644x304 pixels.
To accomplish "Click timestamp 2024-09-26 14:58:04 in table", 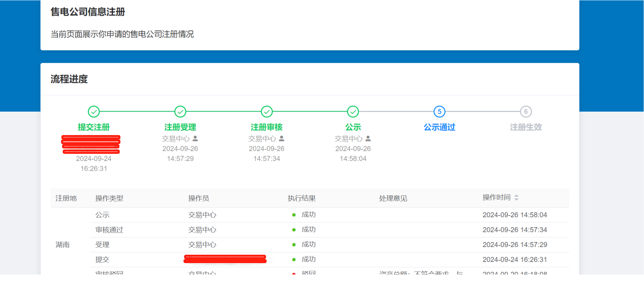I will click(x=515, y=215).
